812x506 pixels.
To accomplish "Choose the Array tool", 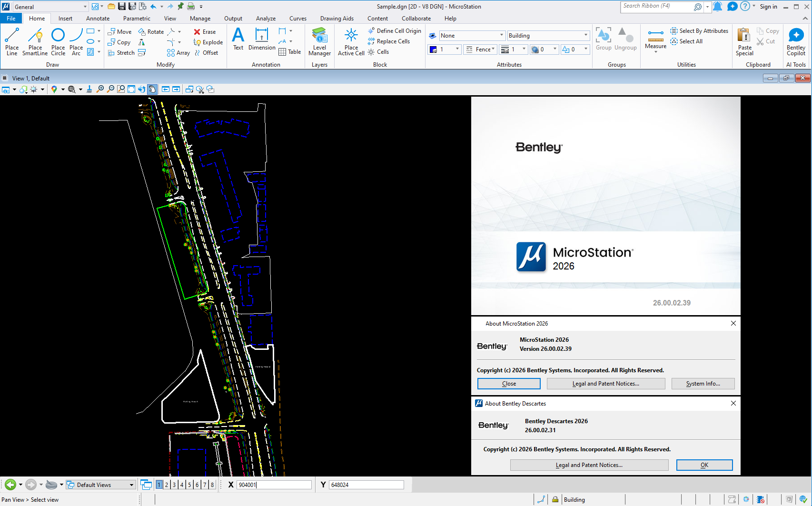I will coord(178,52).
